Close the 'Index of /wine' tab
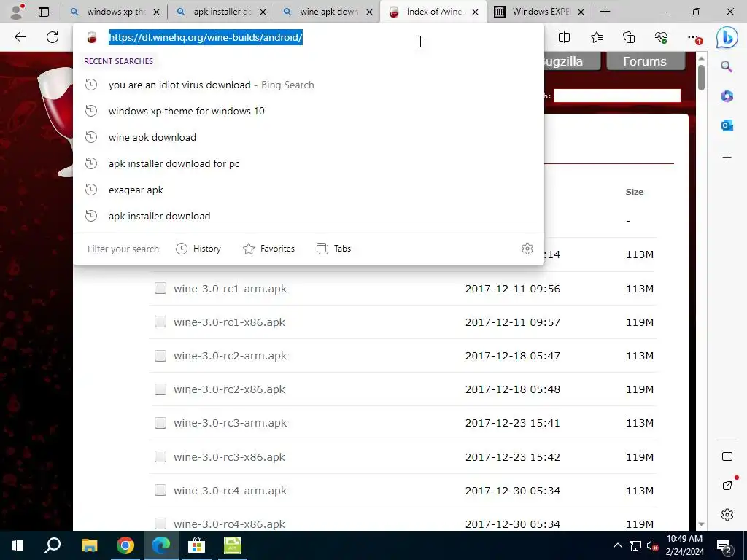 [x=475, y=12]
